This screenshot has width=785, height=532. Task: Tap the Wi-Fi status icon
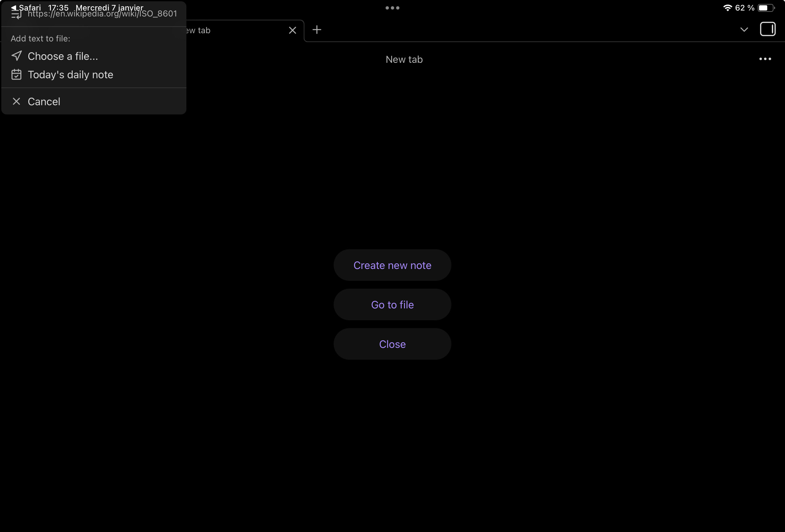(x=727, y=8)
